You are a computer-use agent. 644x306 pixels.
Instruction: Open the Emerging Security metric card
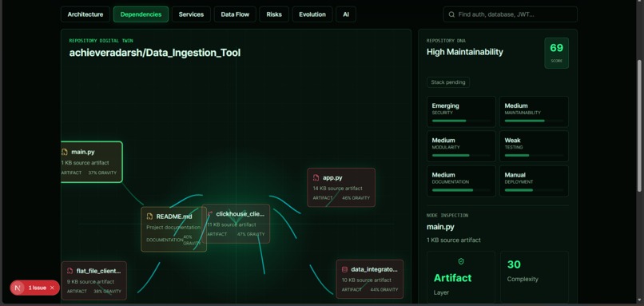click(461, 112)
